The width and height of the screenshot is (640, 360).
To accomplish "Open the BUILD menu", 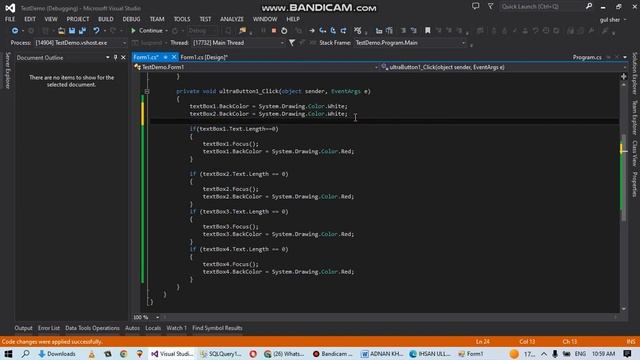I will pos(106,19).
